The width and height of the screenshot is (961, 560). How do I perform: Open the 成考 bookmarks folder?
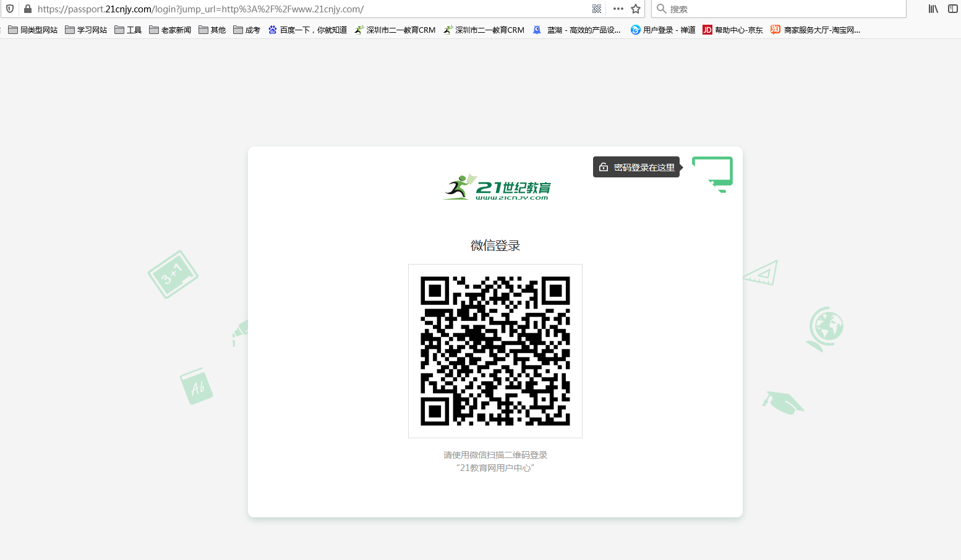pos(247,30)
